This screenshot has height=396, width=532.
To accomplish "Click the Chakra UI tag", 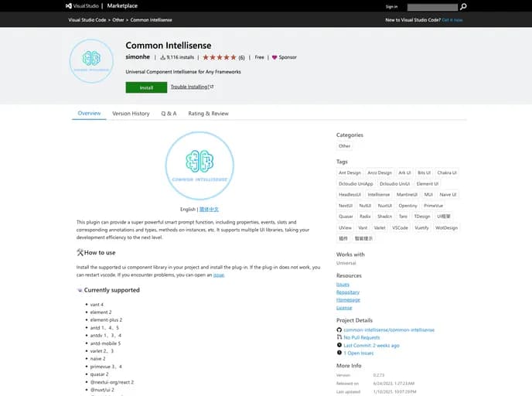I will (x=447, y=172).
